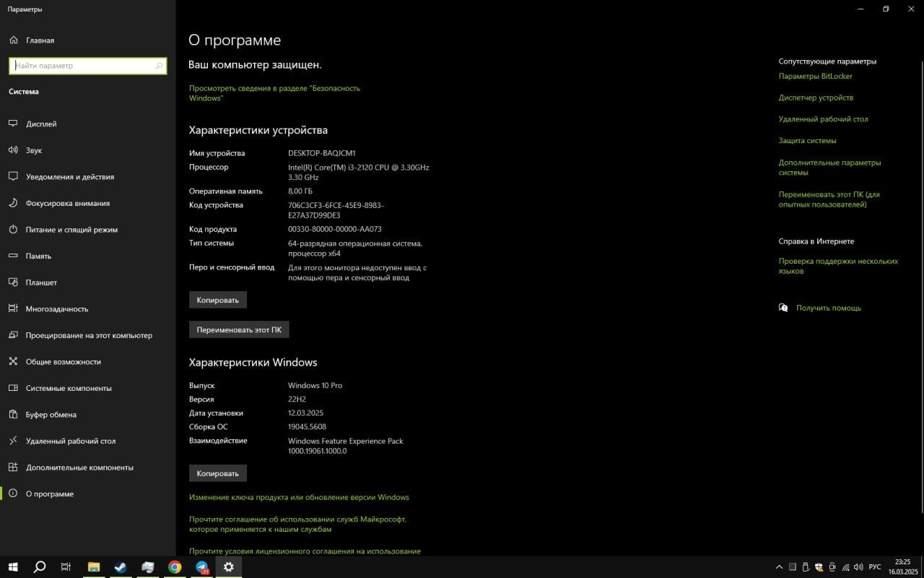Focus the Найти параметр search field
The image size is (924, 578).
click(87, 66)
